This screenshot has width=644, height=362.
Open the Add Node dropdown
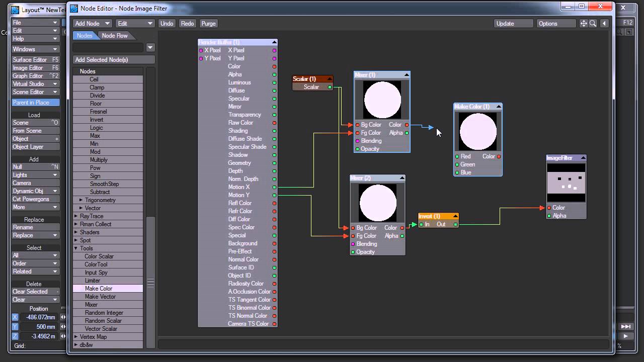[92, 24]
